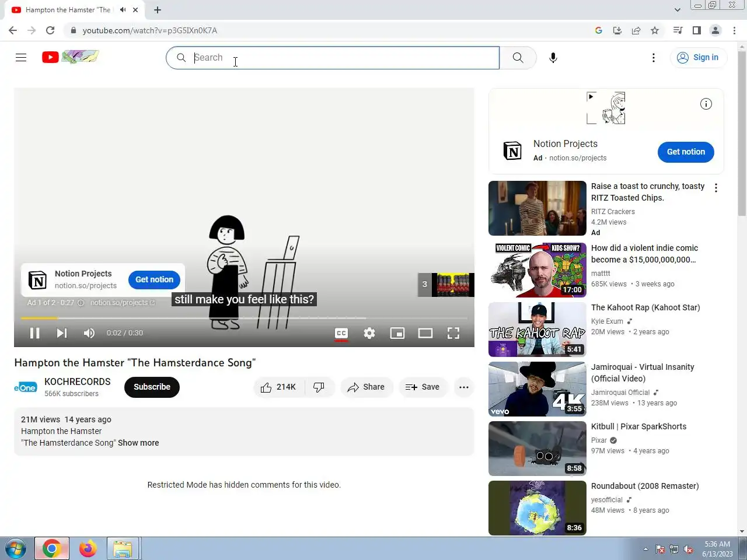Expand description with Show more

point(138,443)
